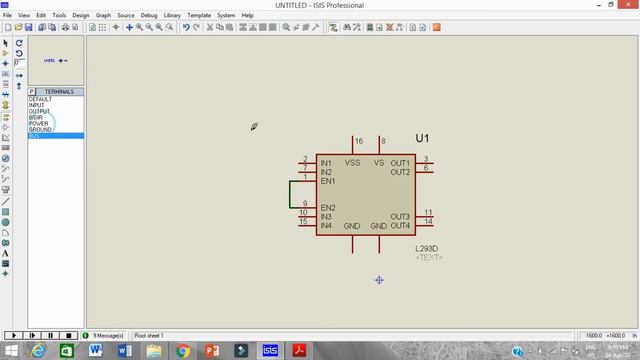Viewport: 640px width, 360px height.
Task: Open the Help menu
Action: [247, 15]
